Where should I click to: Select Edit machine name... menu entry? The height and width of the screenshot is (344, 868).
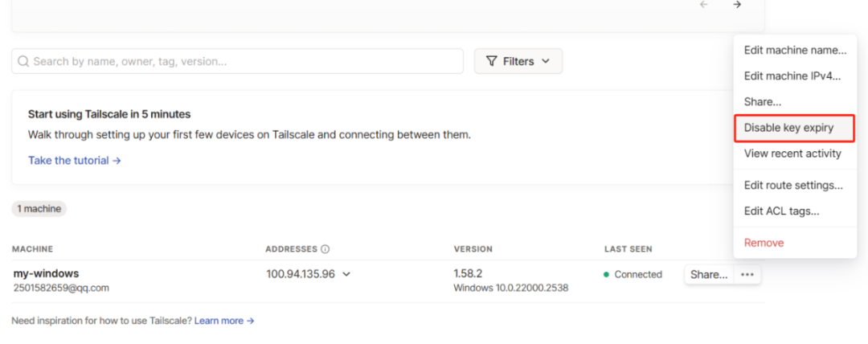click(x=795, y=51)
